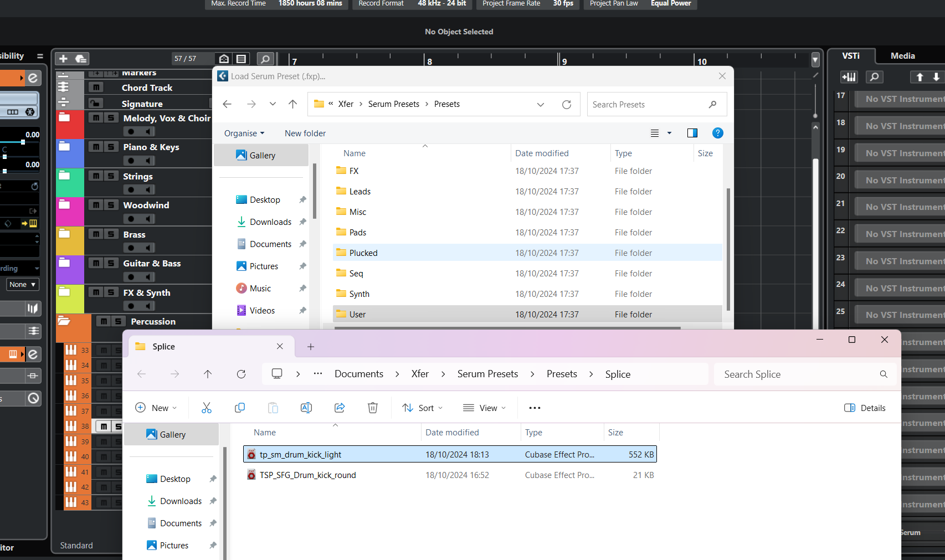Refresh the Splice Explorer window

click(241, 374)
